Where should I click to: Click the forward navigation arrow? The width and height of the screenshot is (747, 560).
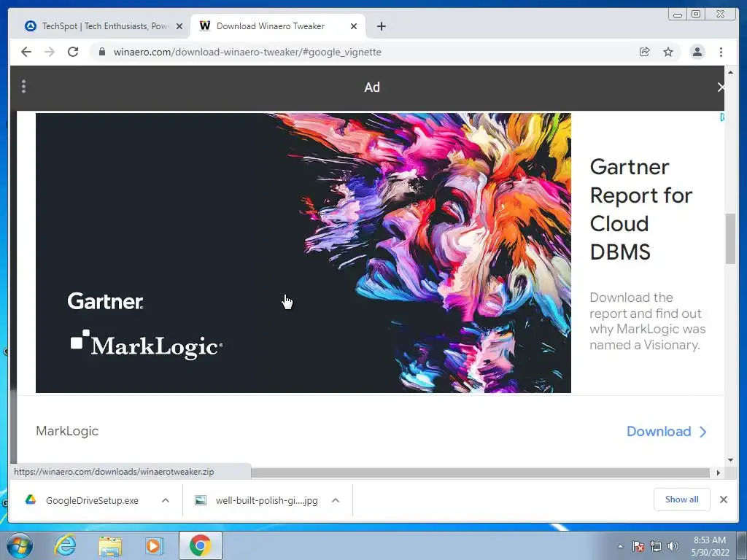coord(50,52)
